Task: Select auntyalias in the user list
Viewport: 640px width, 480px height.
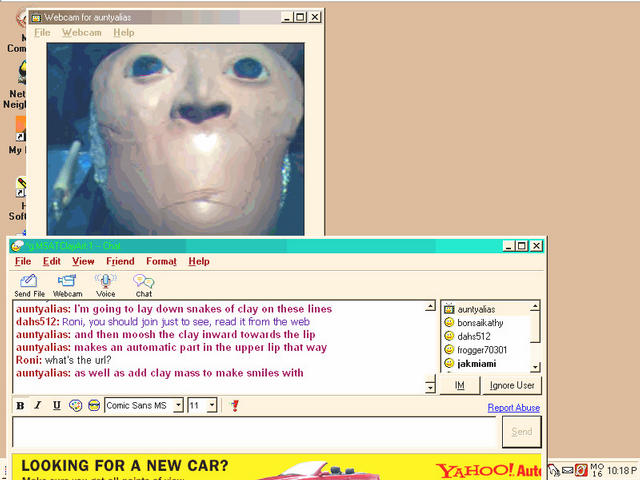Action: (x=486, y=309)
